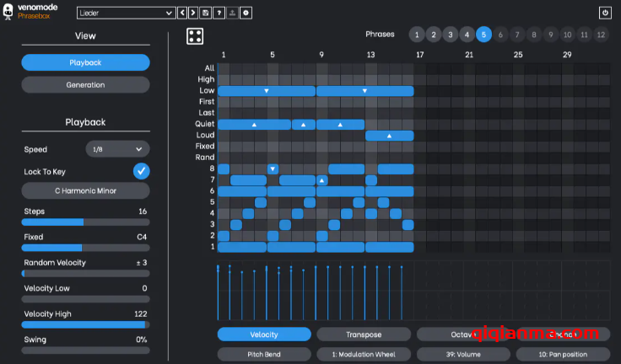Switch to the Generation view

(x=85, y=85)
